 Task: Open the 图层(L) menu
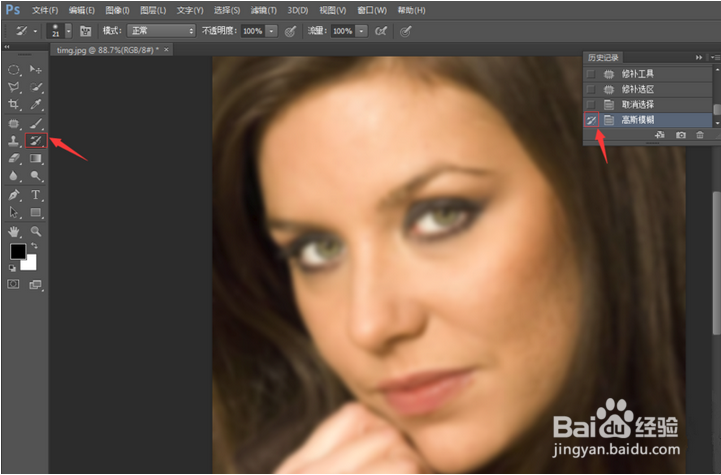tap(153, 10)
